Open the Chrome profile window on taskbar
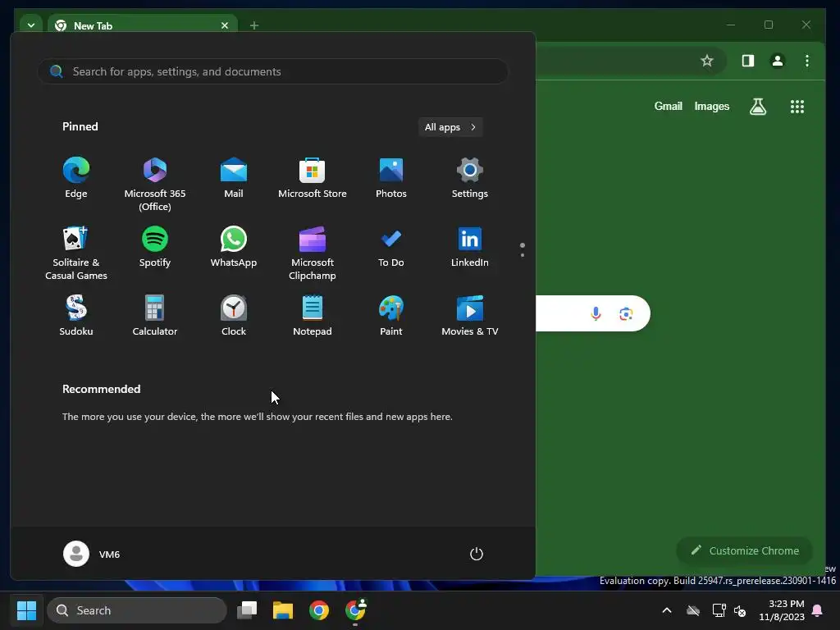The width and height of the screenshot is (840, 630). click(355, 610)
